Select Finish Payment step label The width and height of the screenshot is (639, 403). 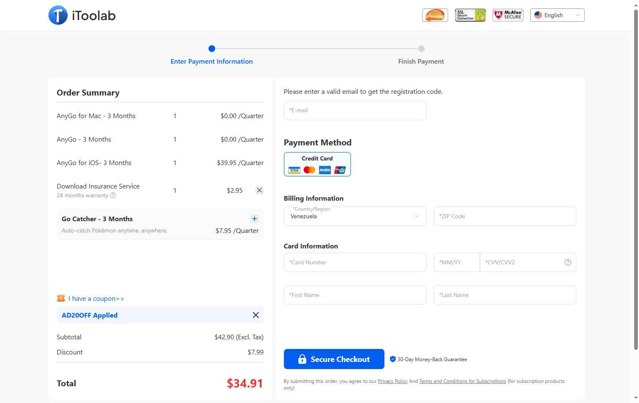tap(421, 62)
